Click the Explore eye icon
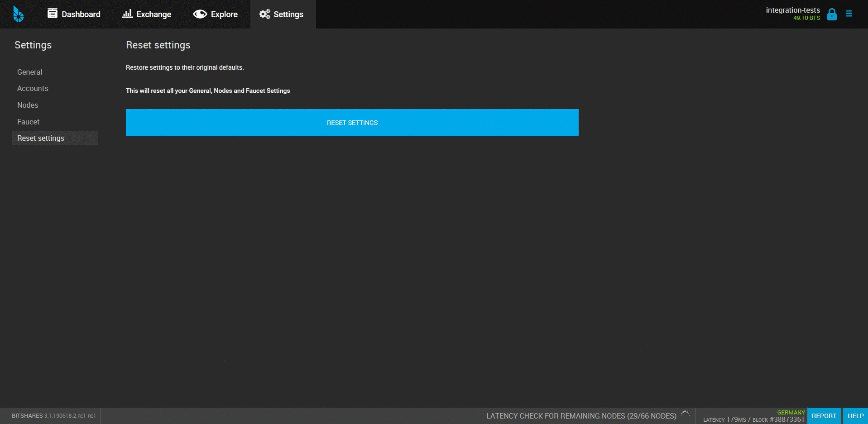Screen dimensions: 868x424 (x=200, y=14)
